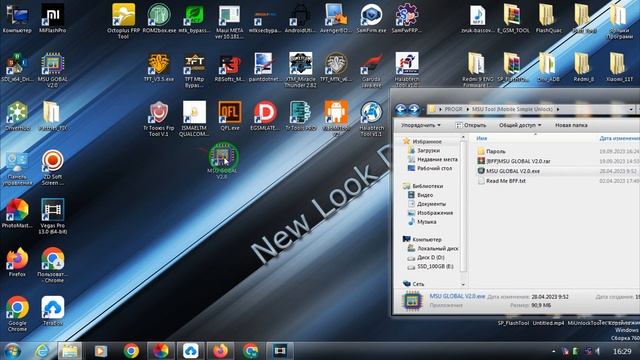
Task: Select Halabtech Tool v1.0 desktop icon
Action: coord(407,69)
